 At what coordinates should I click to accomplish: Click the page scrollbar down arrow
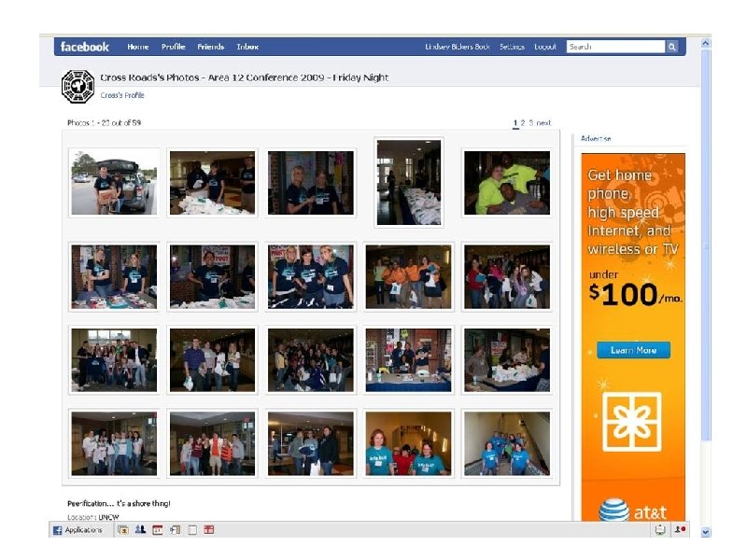(x=706, y=532)
